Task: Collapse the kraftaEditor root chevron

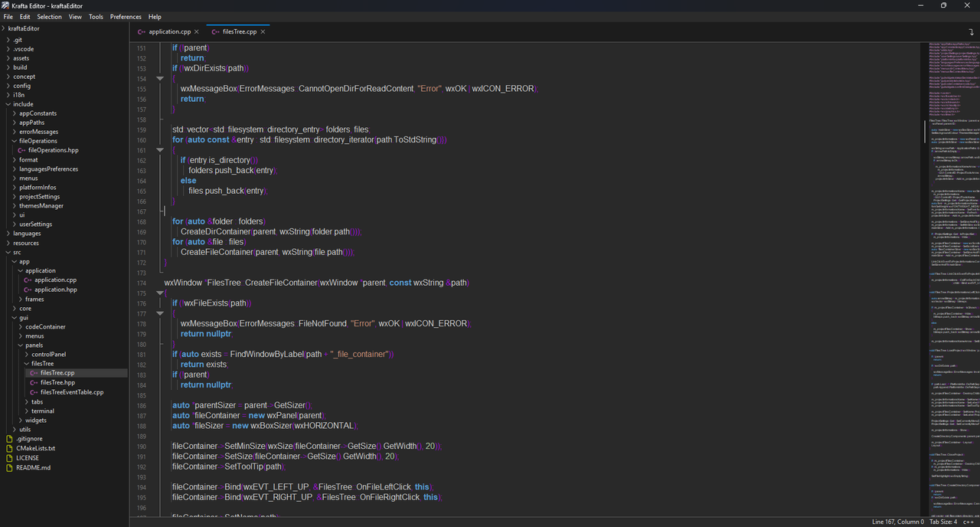Action: pos(4,28)
